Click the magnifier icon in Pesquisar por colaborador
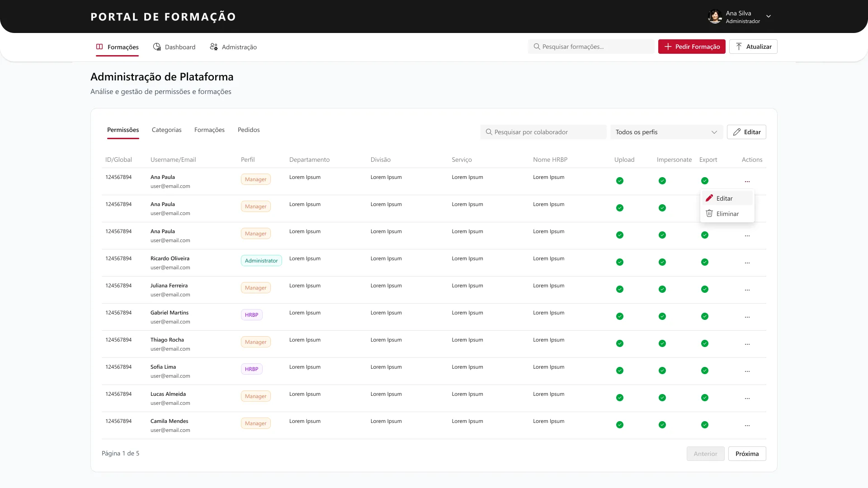The height and width of the screenshot is (488, 868). point(489,132)
